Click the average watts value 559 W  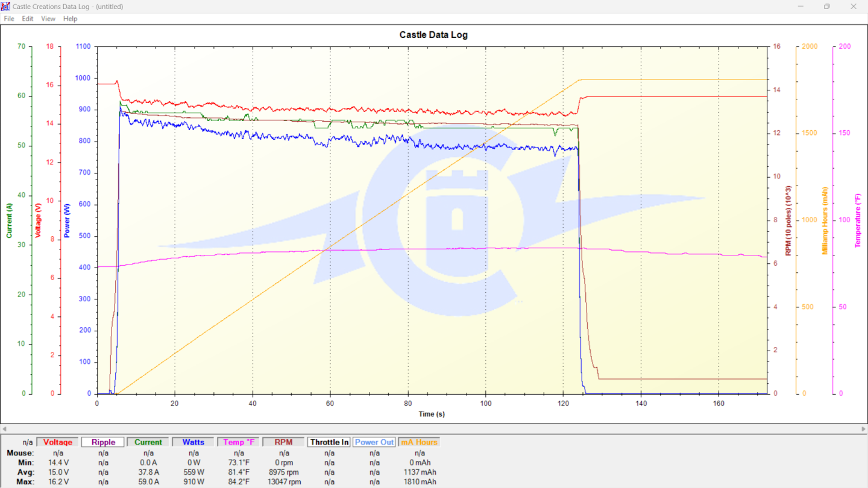pyautogui.click(x=193, y=472)
